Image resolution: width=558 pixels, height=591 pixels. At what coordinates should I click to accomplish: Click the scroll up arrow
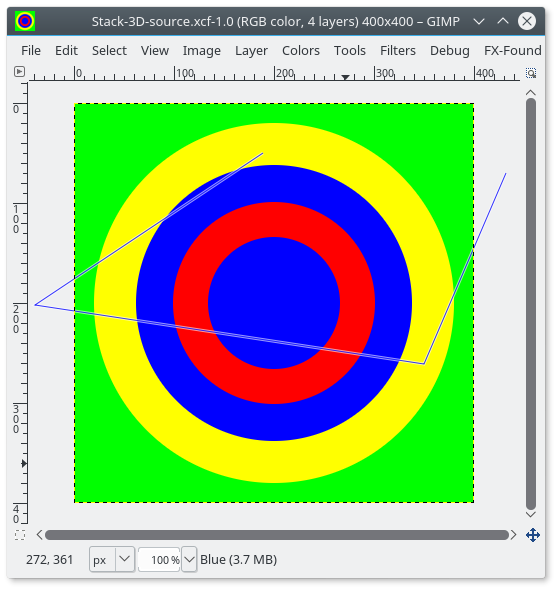tap(531, 92)
